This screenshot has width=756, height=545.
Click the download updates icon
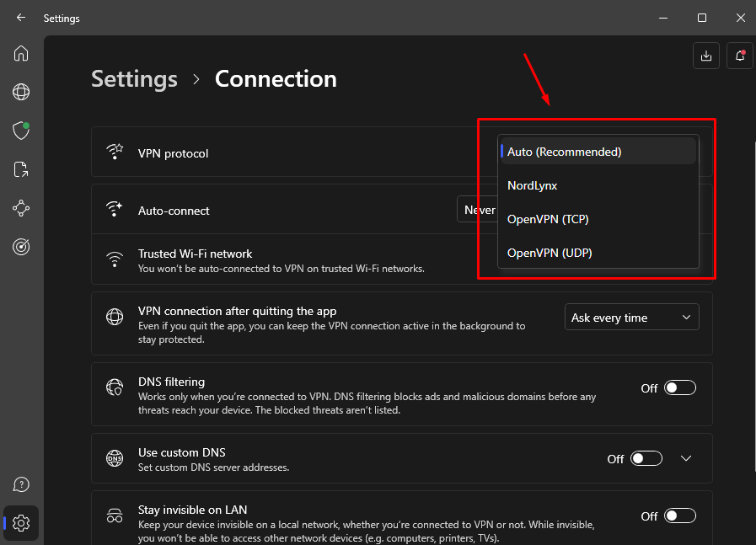pos(706,56)
